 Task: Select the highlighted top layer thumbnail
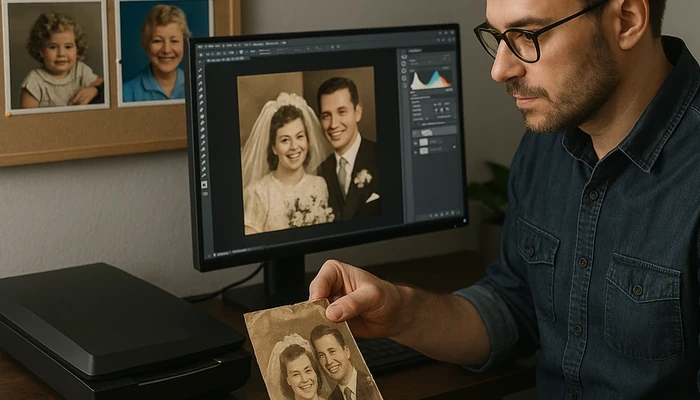[426, 133]
